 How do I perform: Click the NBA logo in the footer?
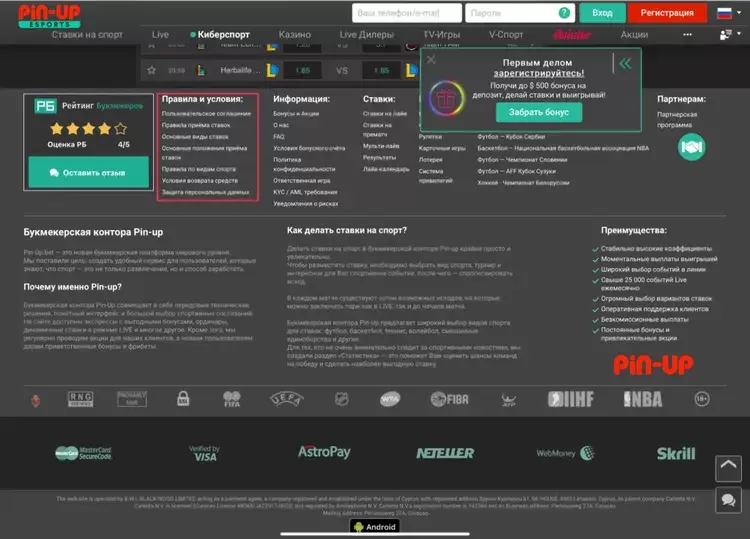pyautogui.click(x=643, y=399)
